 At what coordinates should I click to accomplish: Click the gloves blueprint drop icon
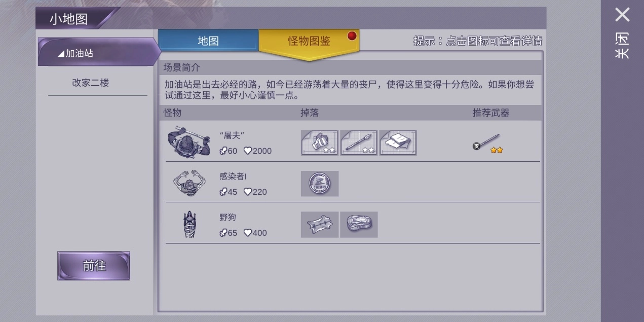pyautogui.click(x=320, y=142)
